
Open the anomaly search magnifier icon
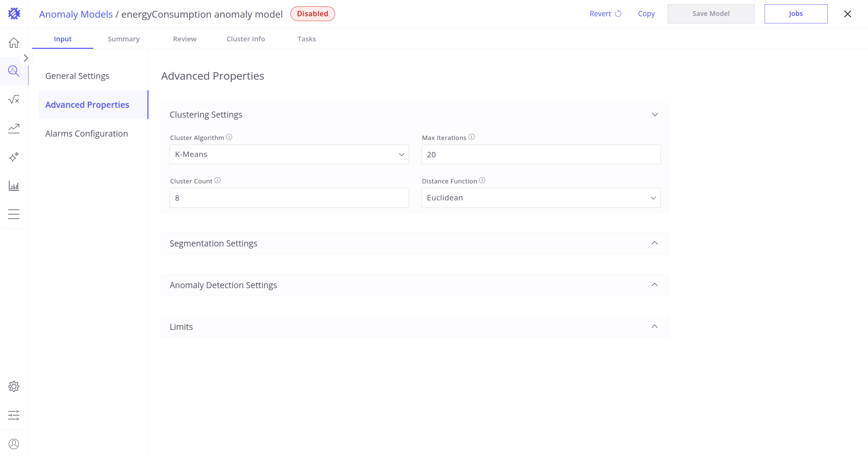pos(14,71)
